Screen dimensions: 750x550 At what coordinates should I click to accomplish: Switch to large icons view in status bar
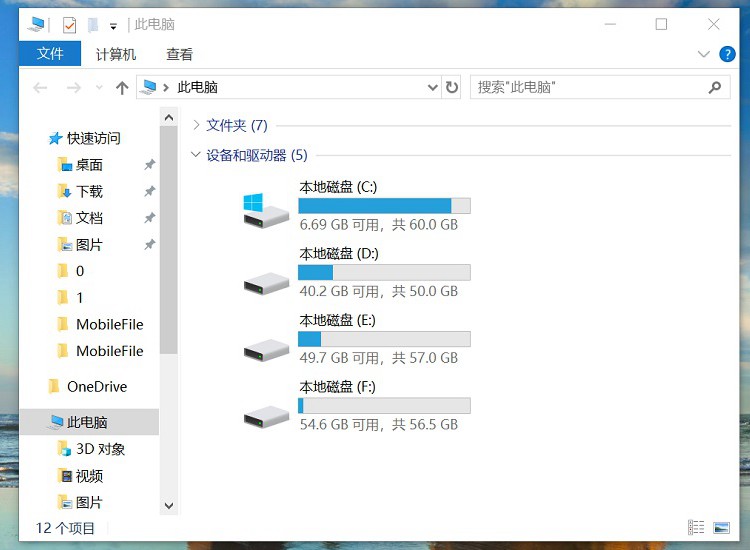pos(721,528)
